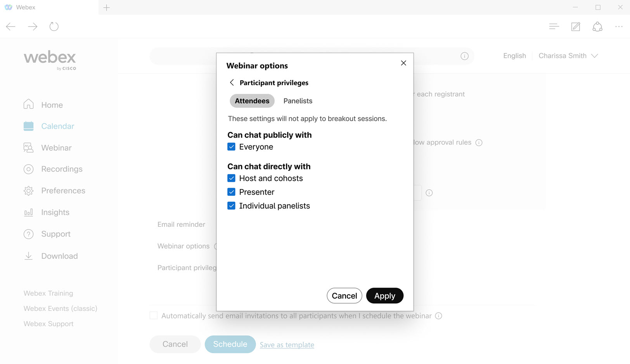Uncheck the Everyone checkbox
630x364 pixels.
click(x=231, y=147)
